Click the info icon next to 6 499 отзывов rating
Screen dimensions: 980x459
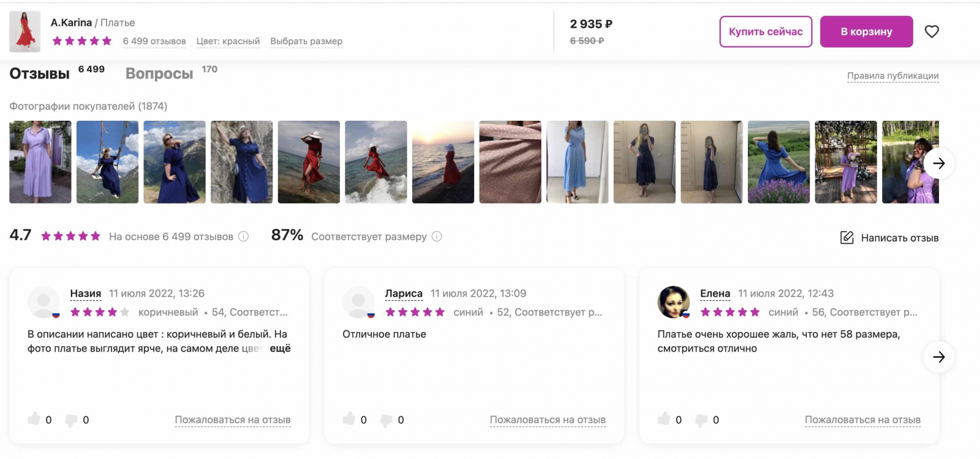243,237
